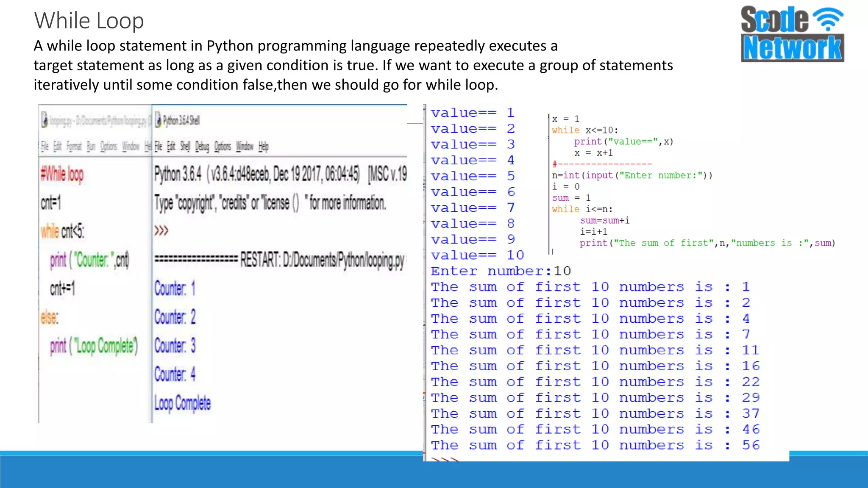The width and height of the screenshot is (868, 488).
Task: Click the 'else:' code line
Action: (x=50, y=317)
